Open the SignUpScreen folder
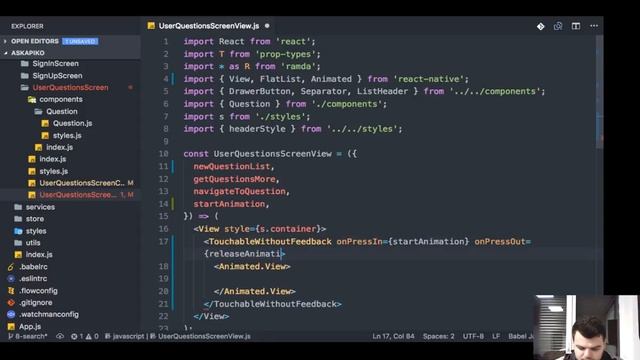The image size is (640, 360). click(x=57, y=76)
